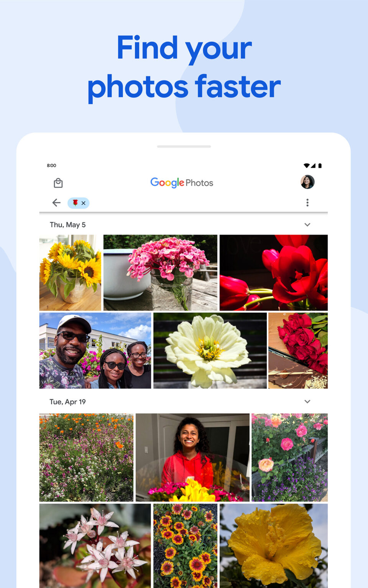Screen dimensions: 368x588
Task: Select the Thu, May 5 date header
Action: 67,225
